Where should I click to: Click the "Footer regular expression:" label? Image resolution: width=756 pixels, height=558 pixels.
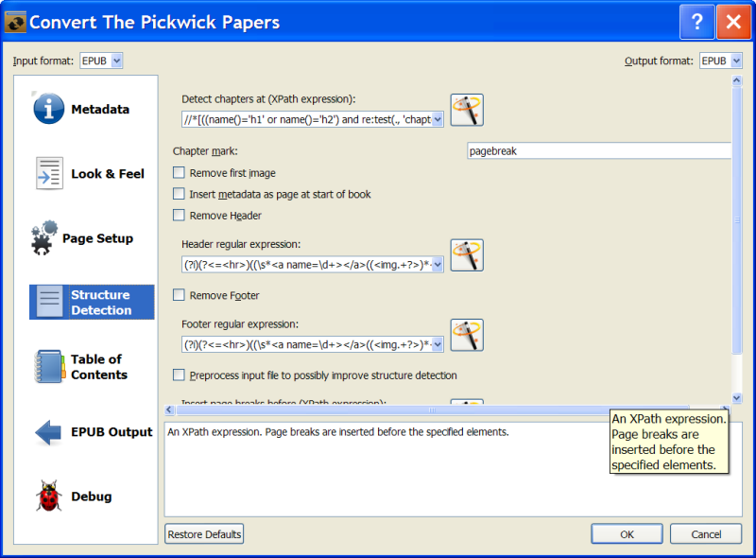click(x=240, y=323)
